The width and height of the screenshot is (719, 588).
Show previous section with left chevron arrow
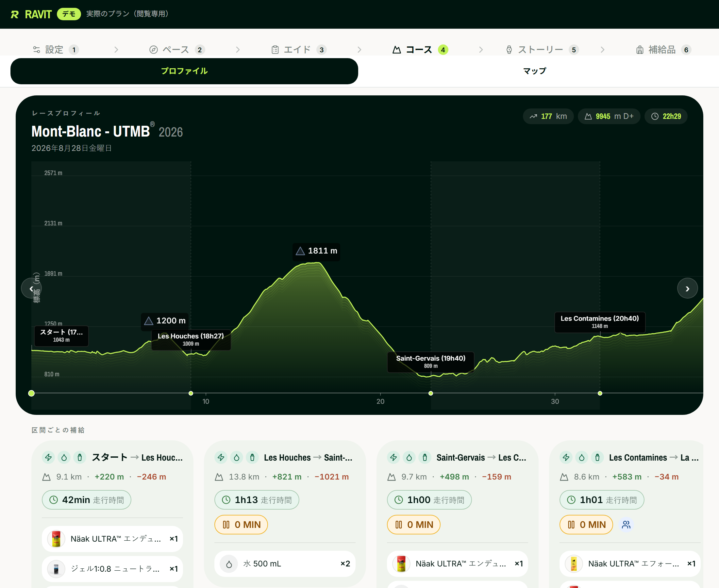(x=31, y=288)
